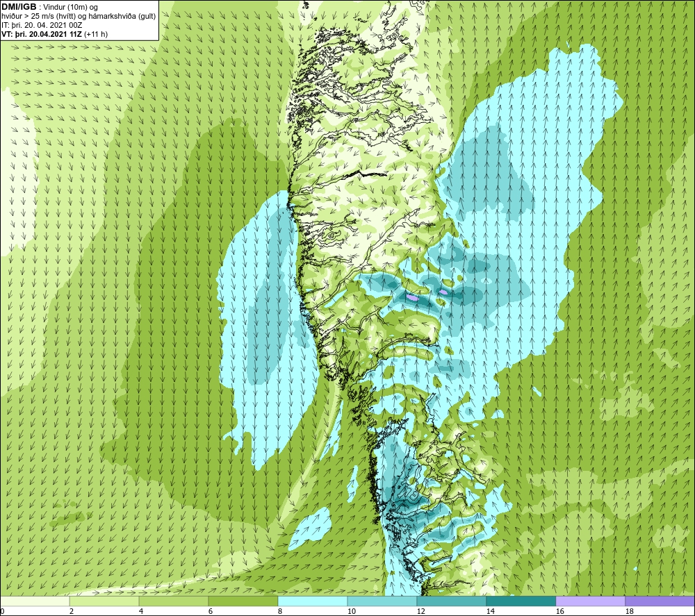Click the 10-12 m/s turquoise legend swatch
The height and width of the screenshot is (616, 695).
[x=382, y=601]
